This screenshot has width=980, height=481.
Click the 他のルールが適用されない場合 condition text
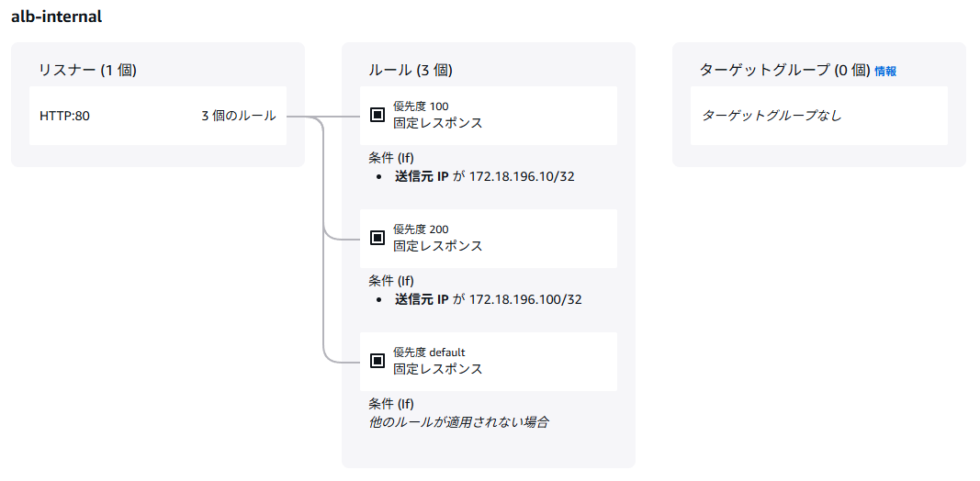(458, 422)
